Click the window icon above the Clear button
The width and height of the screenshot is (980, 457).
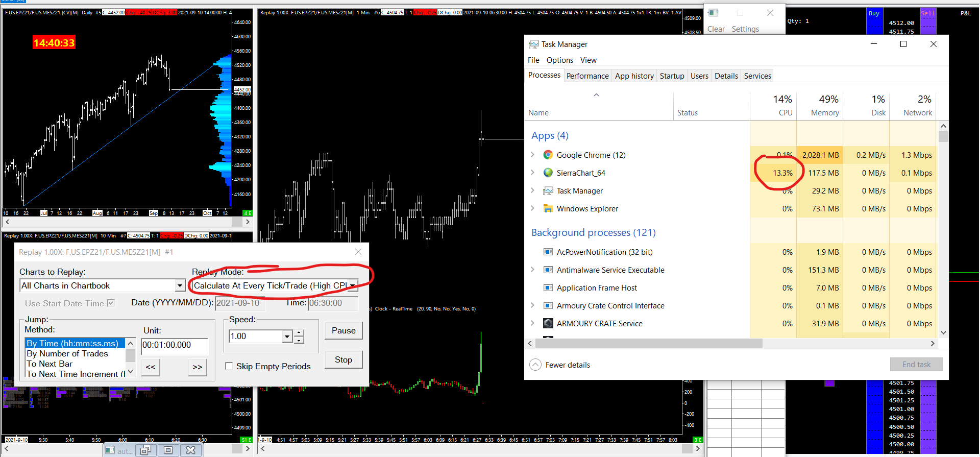tap(714, 13)
